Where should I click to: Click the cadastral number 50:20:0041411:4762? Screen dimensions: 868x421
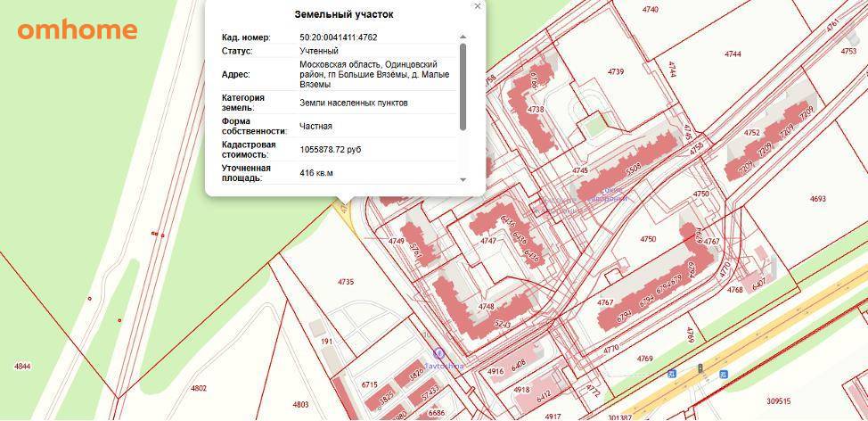pos(339,37)
